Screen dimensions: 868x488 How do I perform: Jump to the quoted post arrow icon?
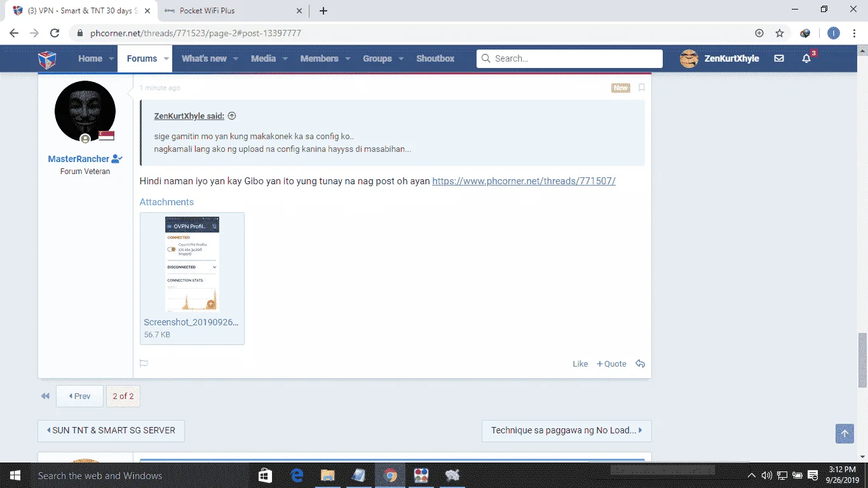click(232, 116)
